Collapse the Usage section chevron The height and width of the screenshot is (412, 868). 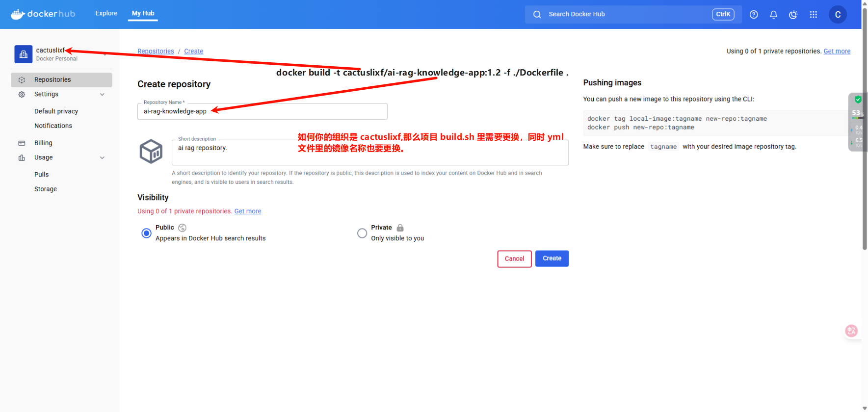point(102,157)
